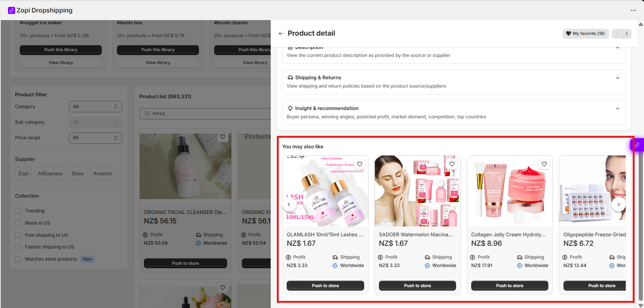The image size is (644, 308).
Task: Open the three-dot menu in Zopi header
Action: pyautogui.click(x=633, y=10)
